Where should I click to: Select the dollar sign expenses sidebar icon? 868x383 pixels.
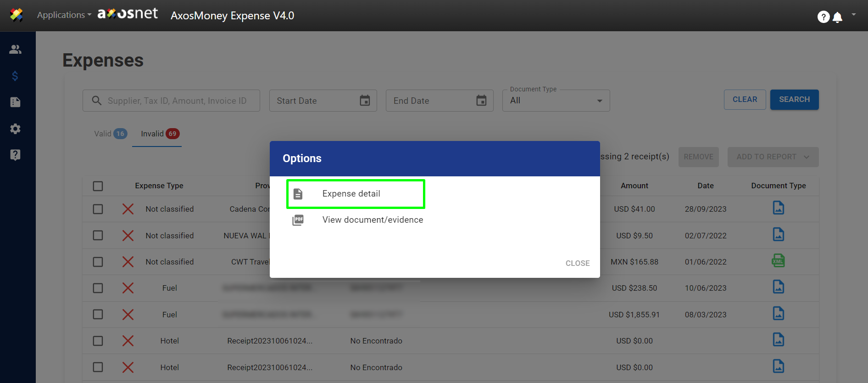[15, 76]
